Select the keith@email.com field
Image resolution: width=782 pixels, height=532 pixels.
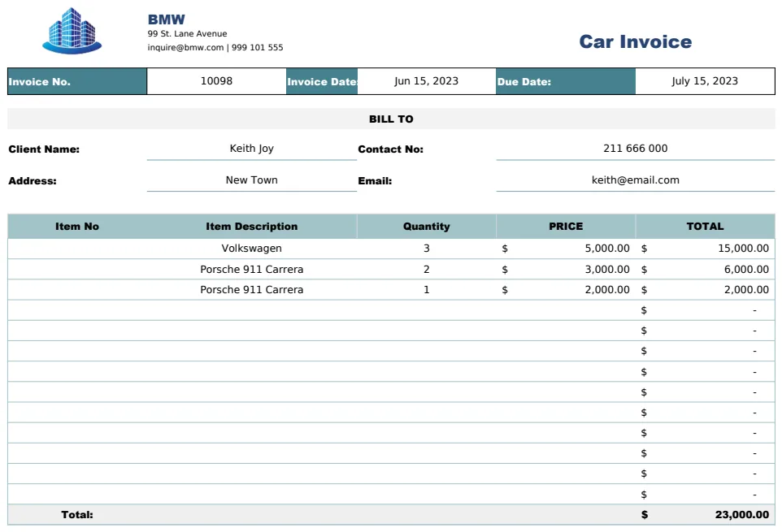click(636, 180)
